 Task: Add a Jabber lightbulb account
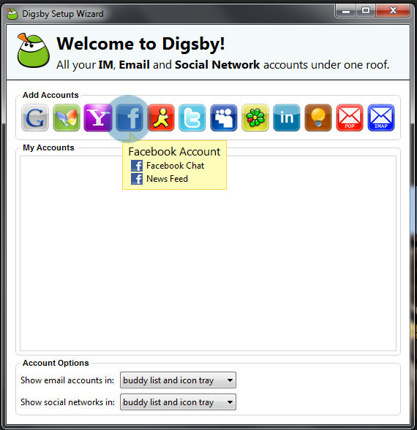[x=318, y=118]
